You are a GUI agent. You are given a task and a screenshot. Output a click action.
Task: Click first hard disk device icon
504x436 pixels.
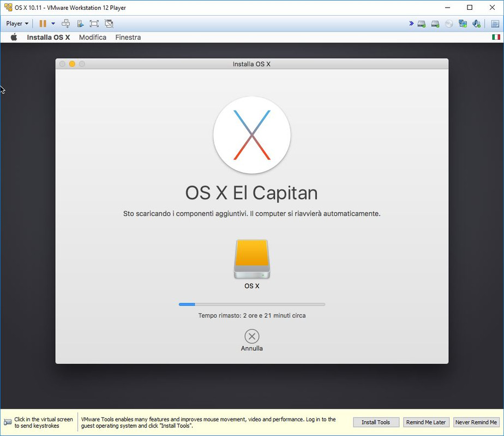422,24
